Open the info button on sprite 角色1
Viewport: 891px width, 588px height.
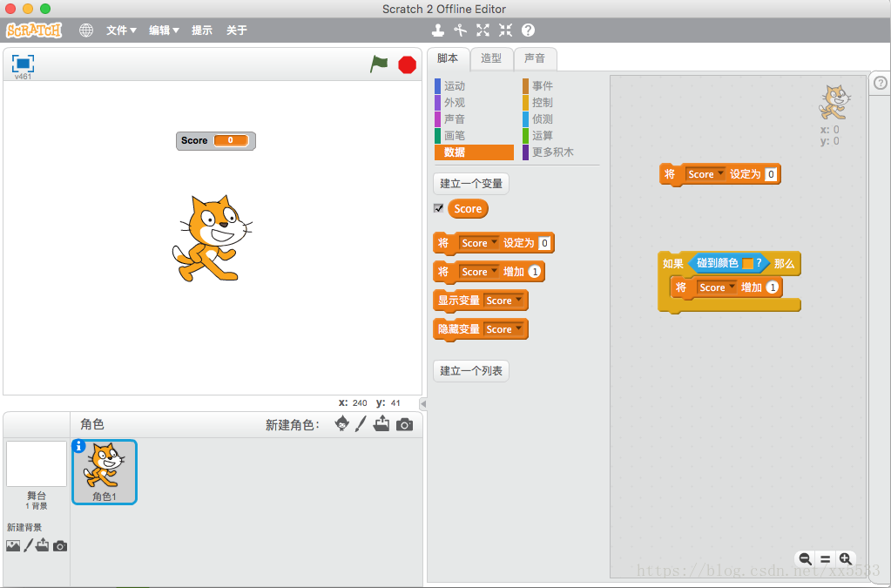(79, 446)
